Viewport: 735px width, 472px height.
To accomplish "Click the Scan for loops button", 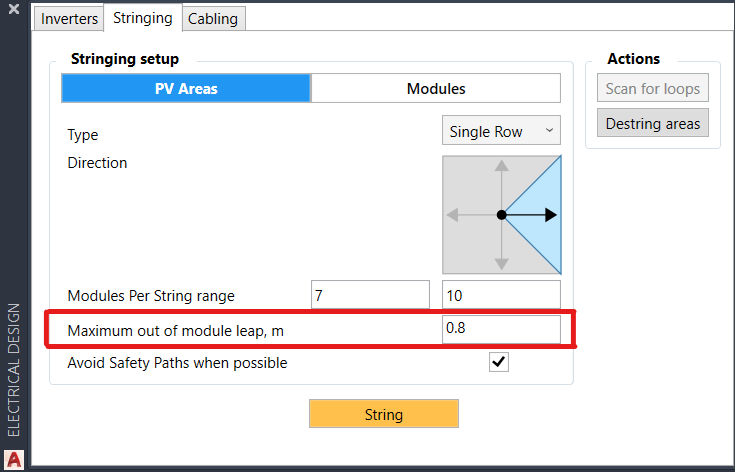I will click(x=653, y=88).
